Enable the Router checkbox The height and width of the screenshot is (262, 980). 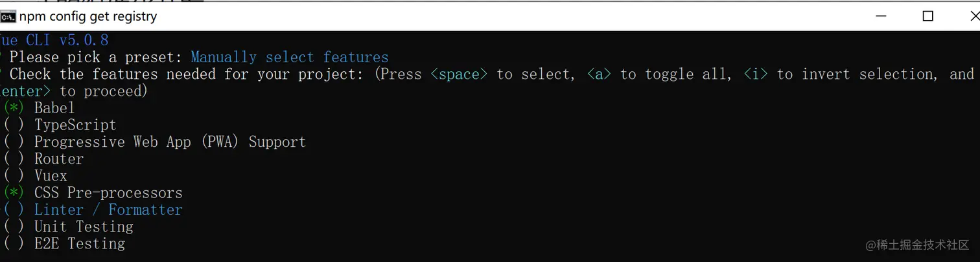14,159
